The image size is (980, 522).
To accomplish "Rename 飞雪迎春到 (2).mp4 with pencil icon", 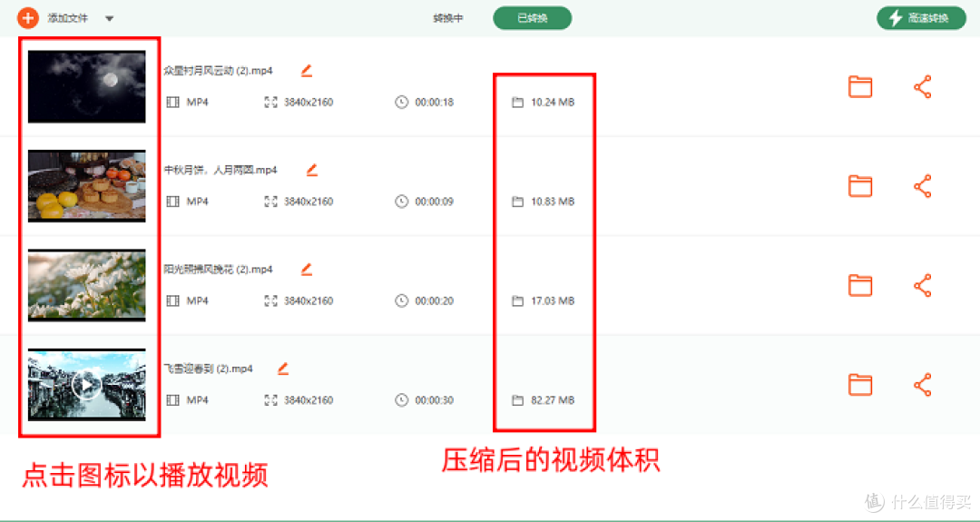I will click(283, 369).
